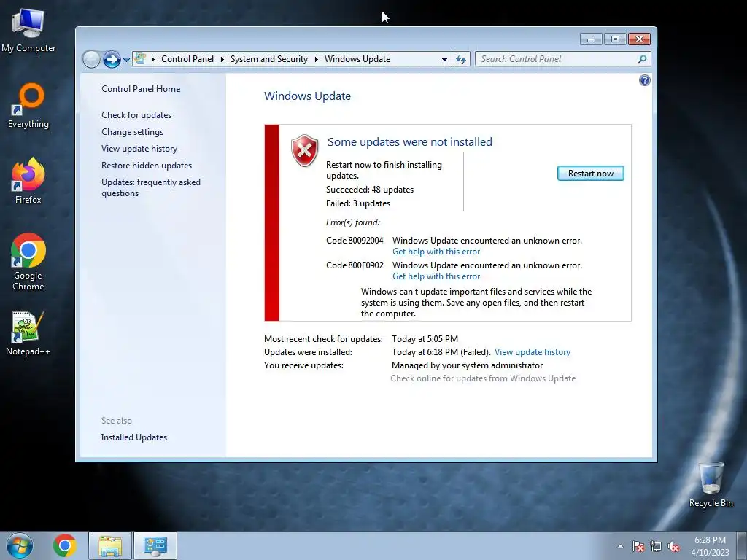Click the text Failed: 3 updates
The image size is (747, 560).
click(x=357, y=203)
